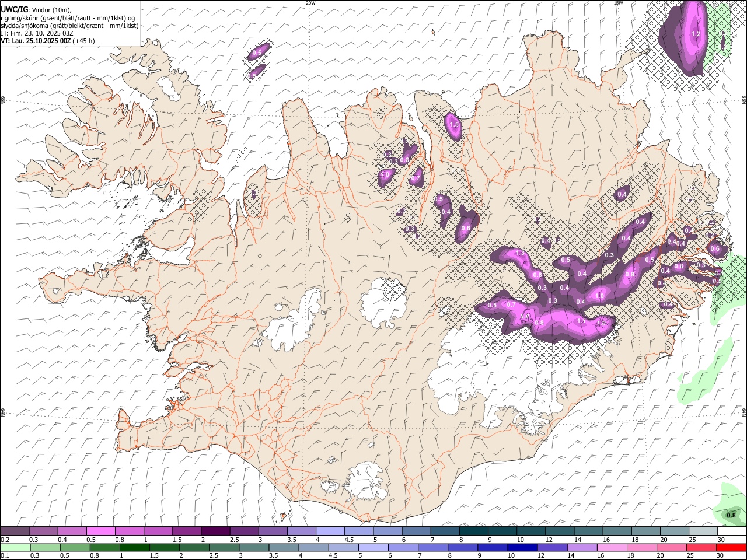
Task: Select bottom legend swatch between 3 and 3.5
Action: pyautogui.click(x=253, y=547)
